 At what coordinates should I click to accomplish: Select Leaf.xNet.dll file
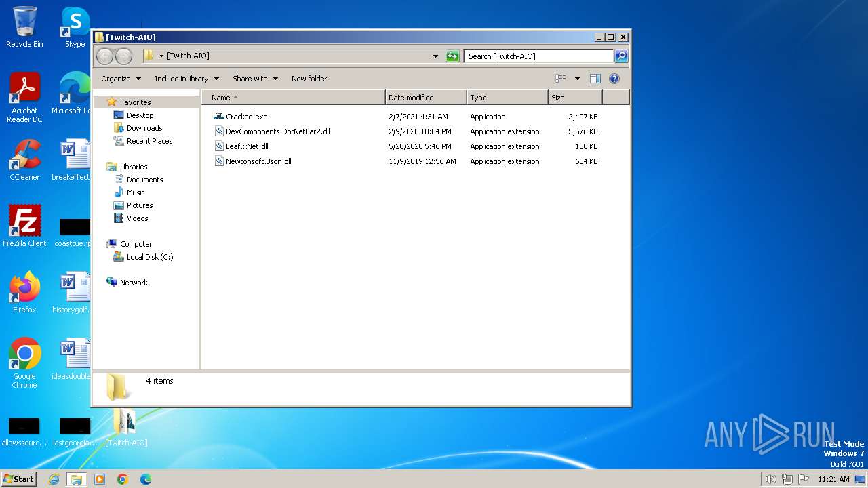pos(241,146)
